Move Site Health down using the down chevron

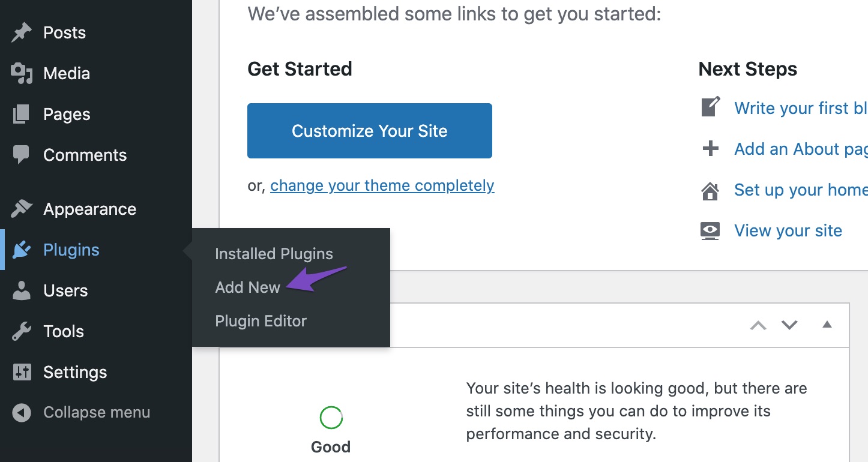pyautogui.click(x=789, y=325)
